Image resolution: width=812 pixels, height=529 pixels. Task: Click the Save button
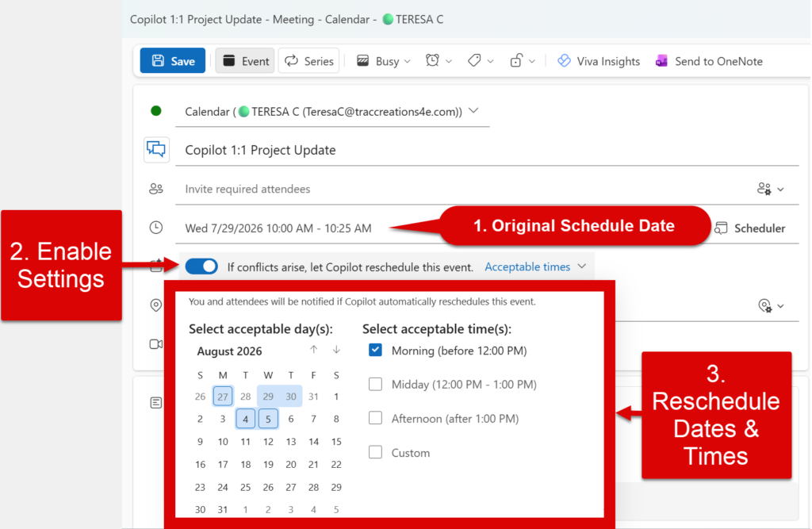pyautogui.click(x=172, y=60)
